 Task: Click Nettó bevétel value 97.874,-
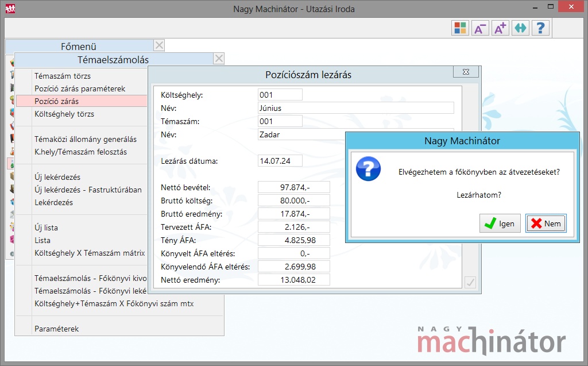coord(294,187)
